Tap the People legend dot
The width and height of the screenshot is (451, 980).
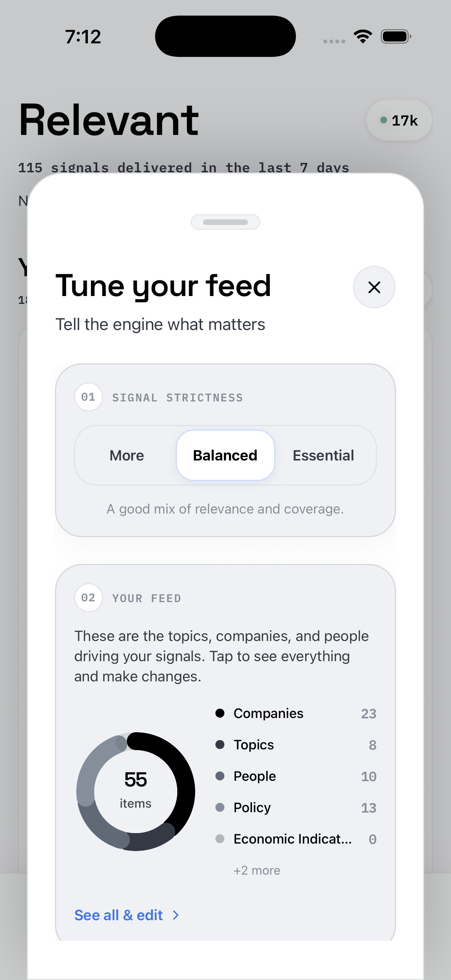pyautogui.click(x=220, y=776)
